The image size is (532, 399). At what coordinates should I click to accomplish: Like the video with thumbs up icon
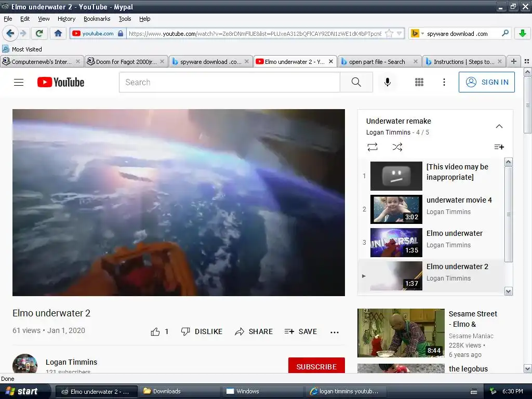tap(155, 331)
